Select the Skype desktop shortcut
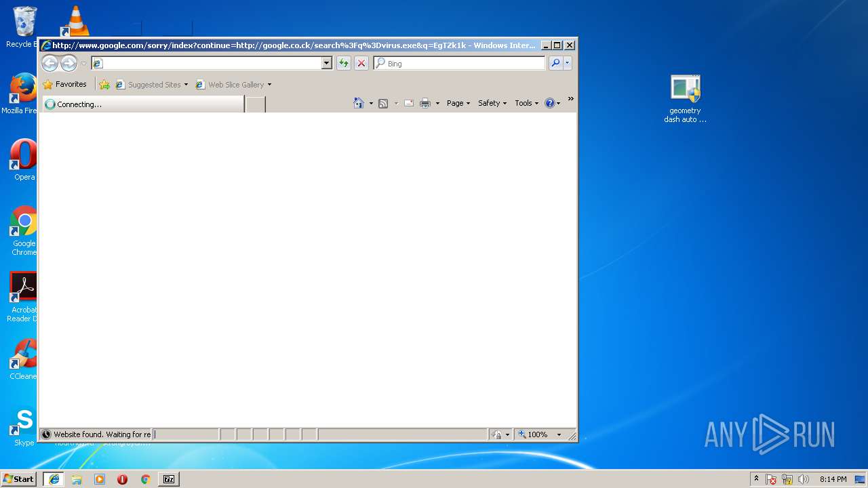868x488 pixels. [24, 426]
